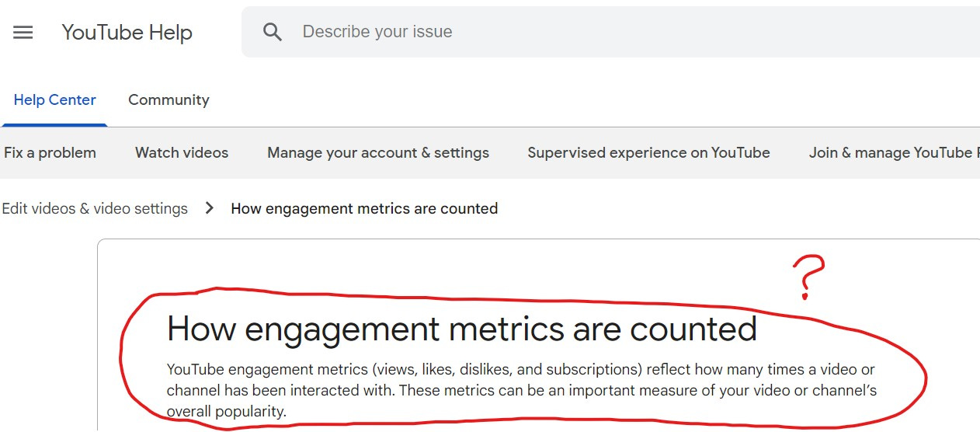This screenshot has height=432, width=980.
Task: Click the search magnifier icon
Action: 273,32
